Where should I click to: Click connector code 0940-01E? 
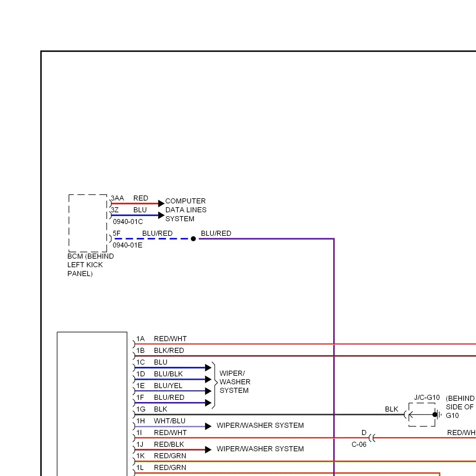[x=128, y=245]
